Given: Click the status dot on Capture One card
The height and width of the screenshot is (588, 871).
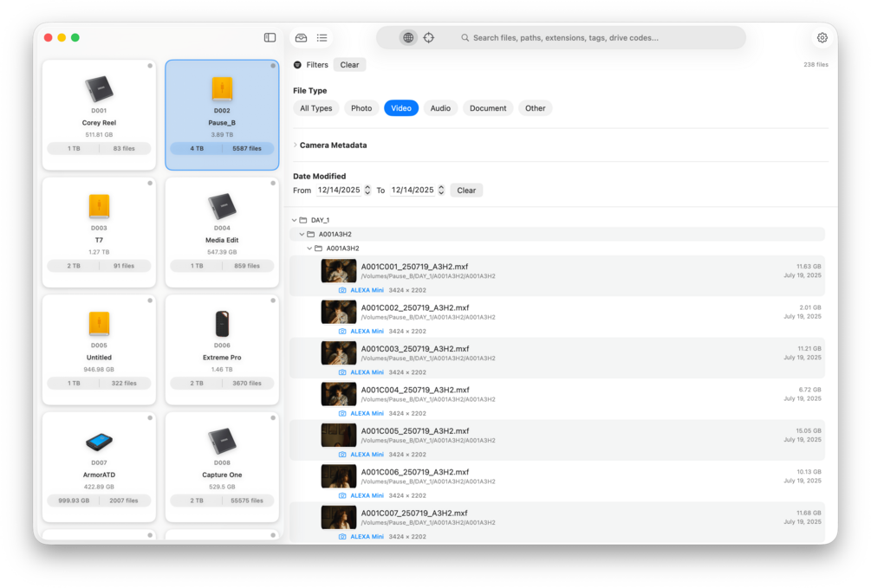Looking at the screenshot, I should [x=273, y=417].
